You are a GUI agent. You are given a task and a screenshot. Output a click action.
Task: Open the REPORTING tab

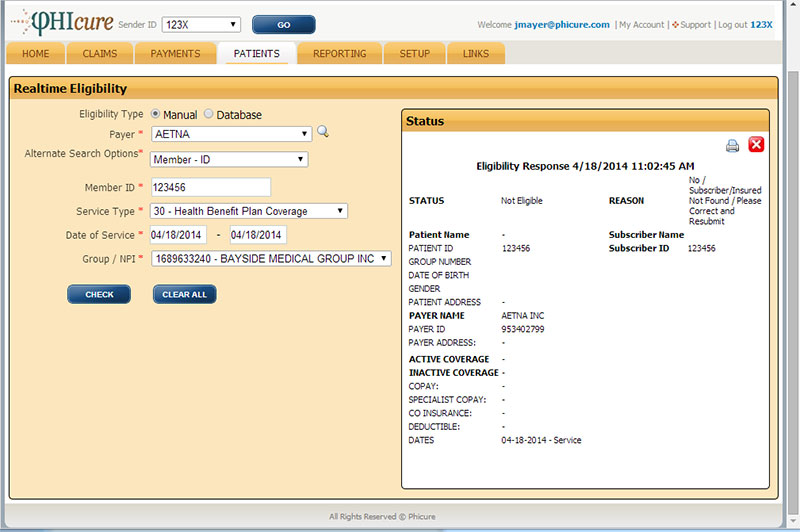point(340,54)
